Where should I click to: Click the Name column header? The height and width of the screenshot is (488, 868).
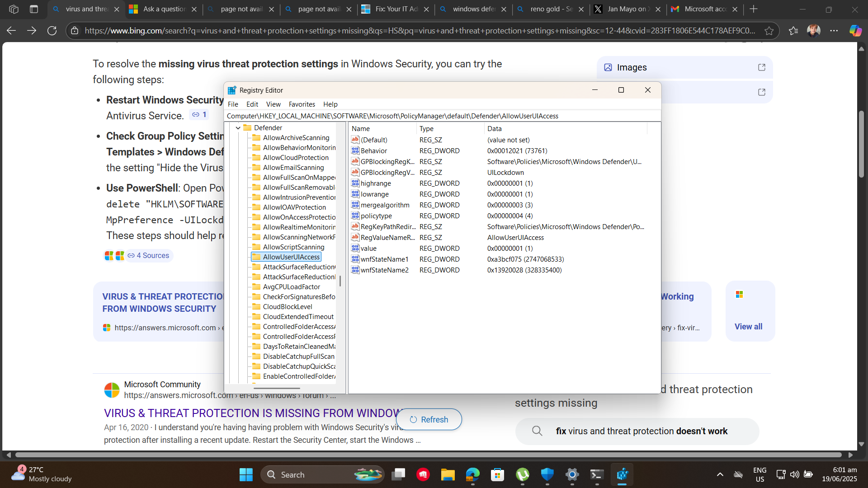point(382,129)
